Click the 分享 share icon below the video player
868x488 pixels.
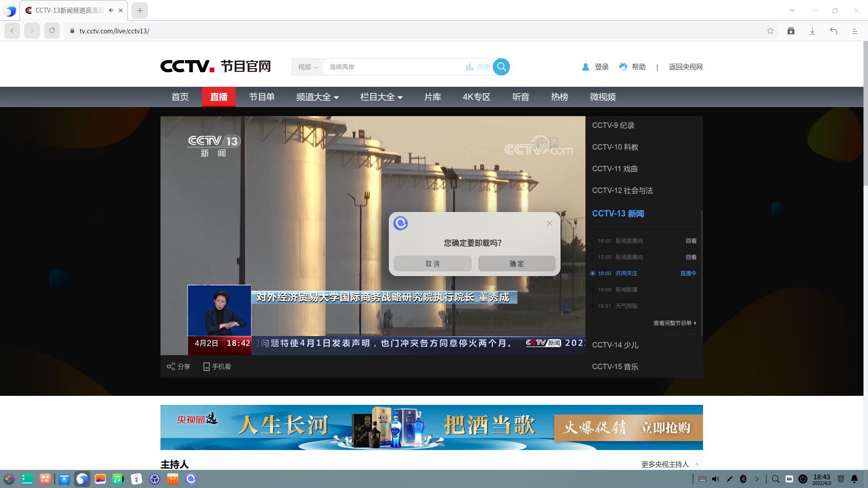171,366
